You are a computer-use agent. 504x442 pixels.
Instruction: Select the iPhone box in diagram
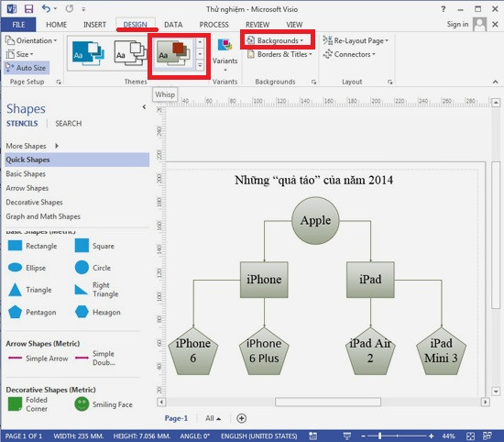tap(264, 279)
